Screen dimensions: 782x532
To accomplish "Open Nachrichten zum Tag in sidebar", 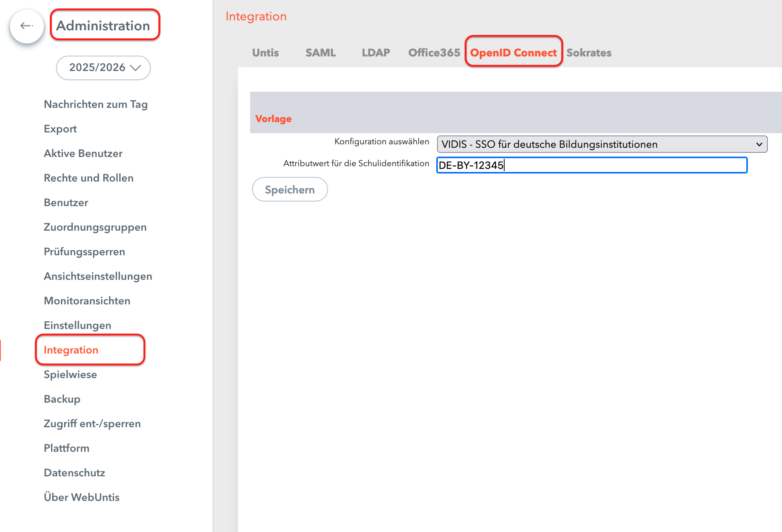I will [96, 104].
